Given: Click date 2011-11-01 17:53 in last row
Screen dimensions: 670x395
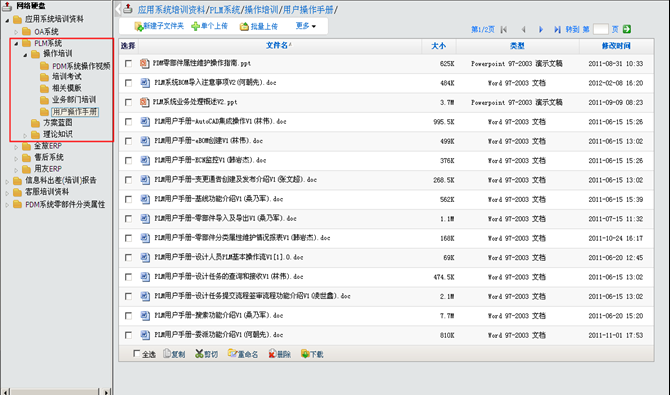Looking at the screenshot, I should [615, 335].
